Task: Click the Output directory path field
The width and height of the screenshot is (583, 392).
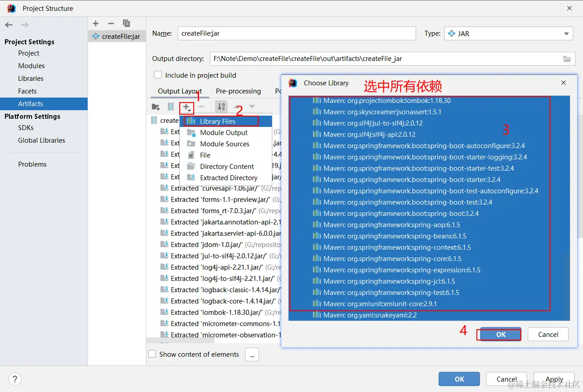Action: pos(392,59)
